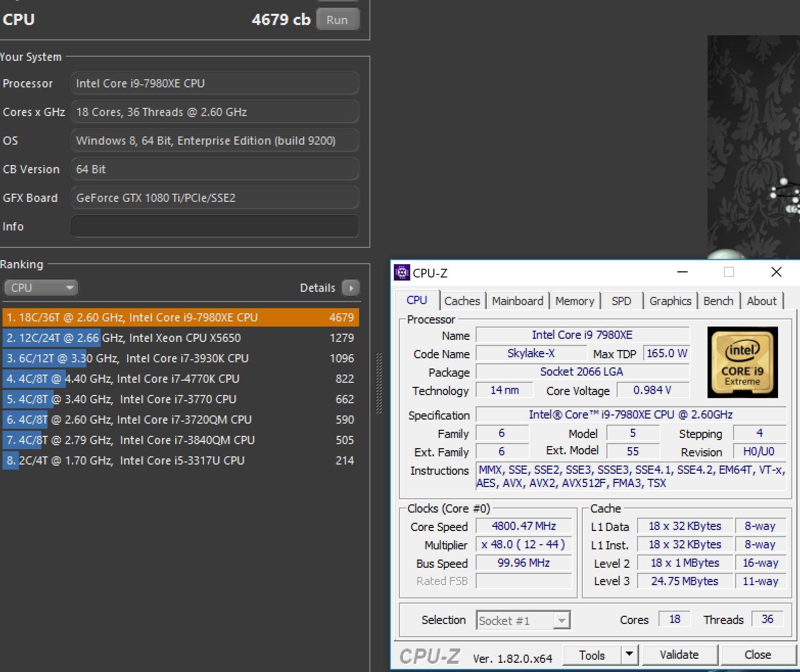
Task: Click the 4679 cb score text
Action: pyautogui.click(x=281, y=19)
